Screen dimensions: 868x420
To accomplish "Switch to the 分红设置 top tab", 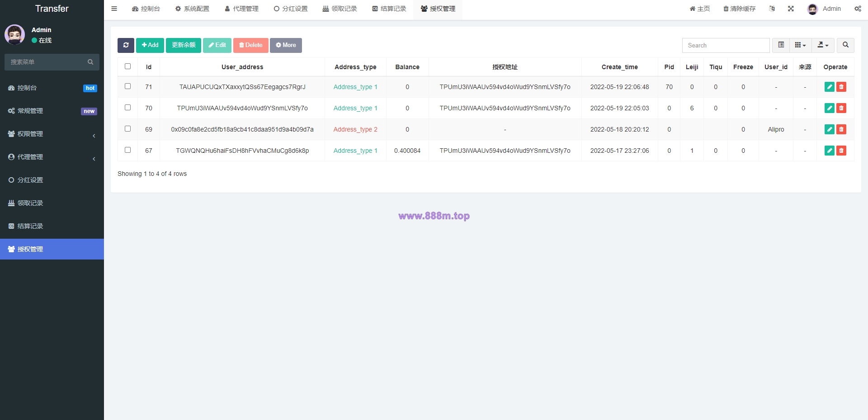I will (290, 9).
